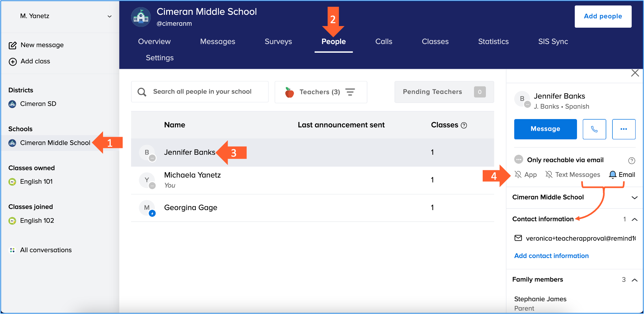Toggle the Text Messages notification bell
Viewport: 644px width, 314px height.
click(x=549, y=174)
